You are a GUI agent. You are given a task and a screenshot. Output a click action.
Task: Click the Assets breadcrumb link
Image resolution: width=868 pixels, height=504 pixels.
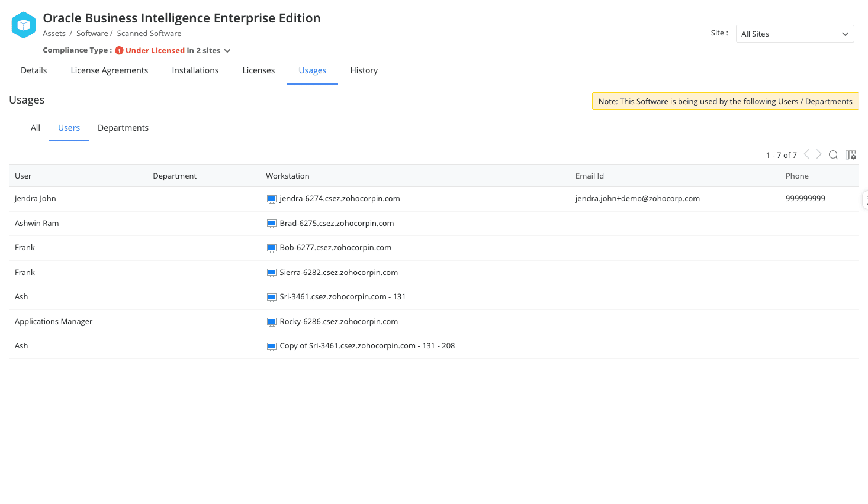click(x=54, y=34)
